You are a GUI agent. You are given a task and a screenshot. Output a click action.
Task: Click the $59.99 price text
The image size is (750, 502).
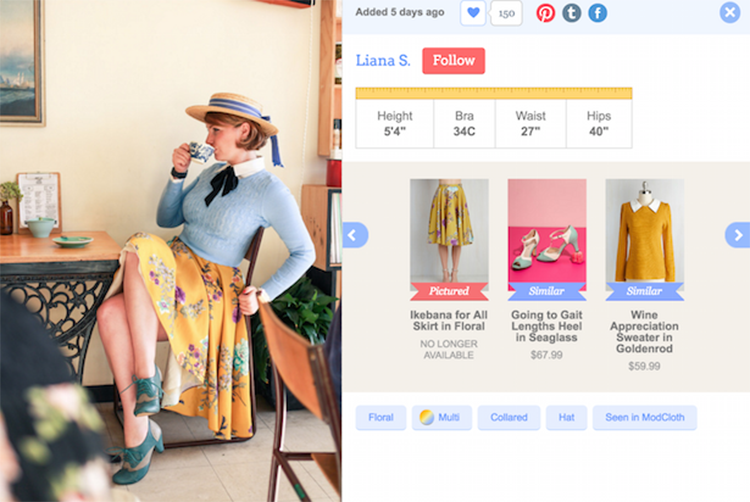click(644, 366)
